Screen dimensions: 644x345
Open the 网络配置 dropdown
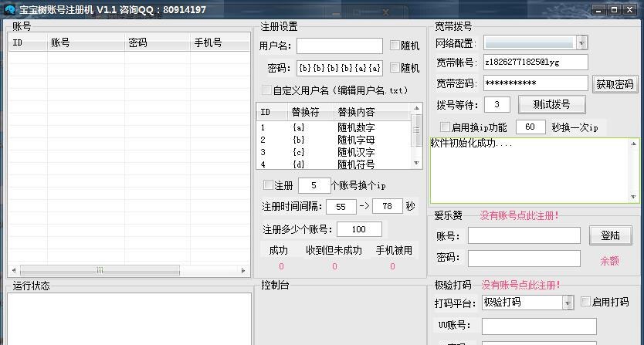[x=581, y=42]
